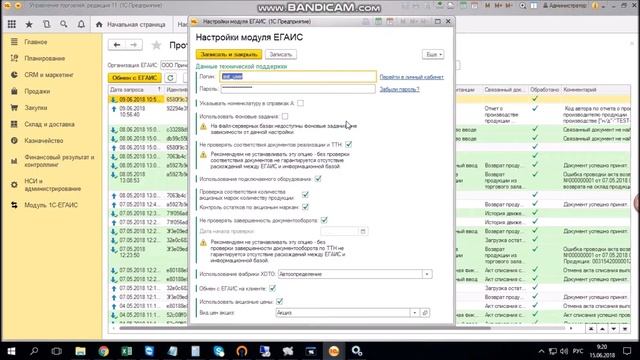640x360 pixels.
Task: Click the Пароль input field
Action: [298, 89]
